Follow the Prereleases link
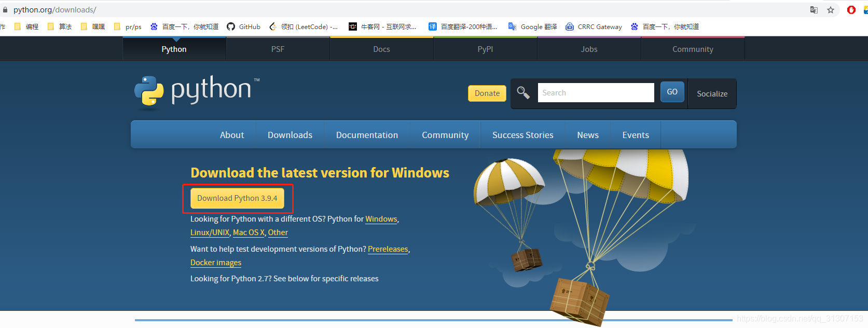 (x=388, y=249)
